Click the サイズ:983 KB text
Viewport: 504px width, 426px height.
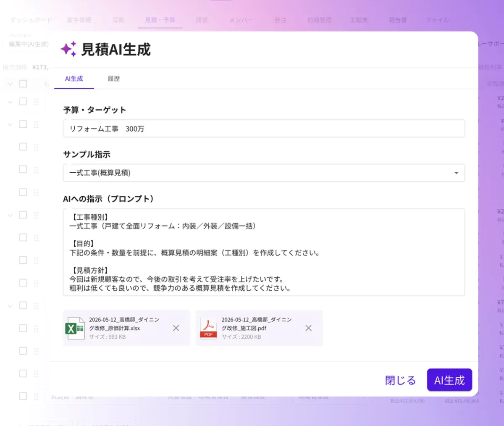click(x=107, y=337)
